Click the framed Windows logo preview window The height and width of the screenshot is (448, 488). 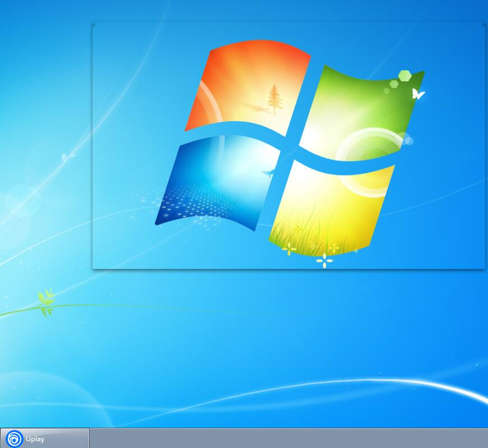click(x=289, y=145)
